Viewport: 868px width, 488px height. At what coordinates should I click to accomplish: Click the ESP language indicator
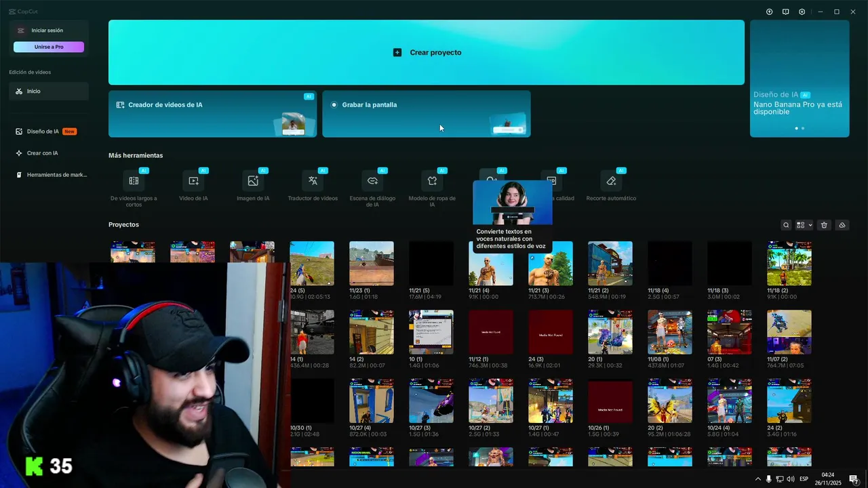click(804, 479)
